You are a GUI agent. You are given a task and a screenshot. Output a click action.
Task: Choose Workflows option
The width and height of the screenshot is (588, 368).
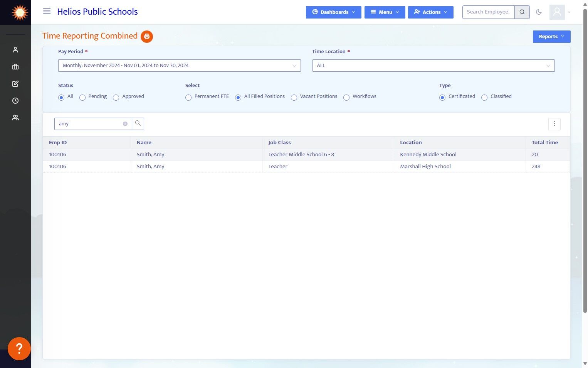click(x=346, y=98)
